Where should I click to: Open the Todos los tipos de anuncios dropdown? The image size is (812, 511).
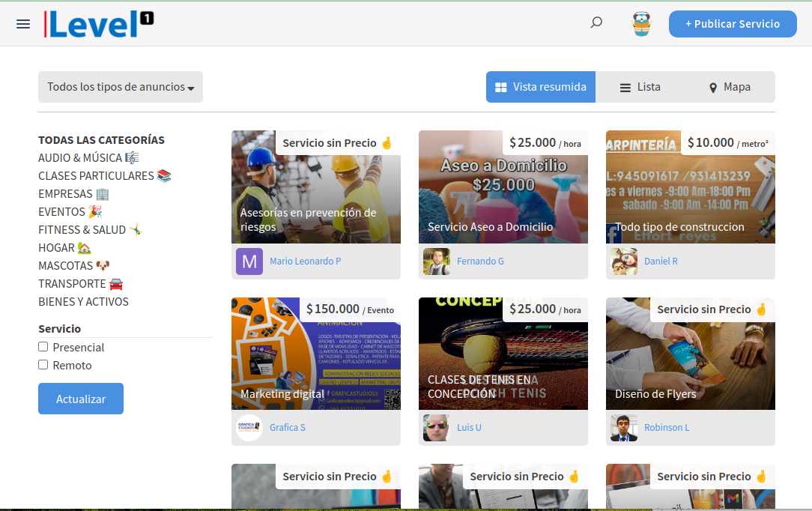point(120,87)
